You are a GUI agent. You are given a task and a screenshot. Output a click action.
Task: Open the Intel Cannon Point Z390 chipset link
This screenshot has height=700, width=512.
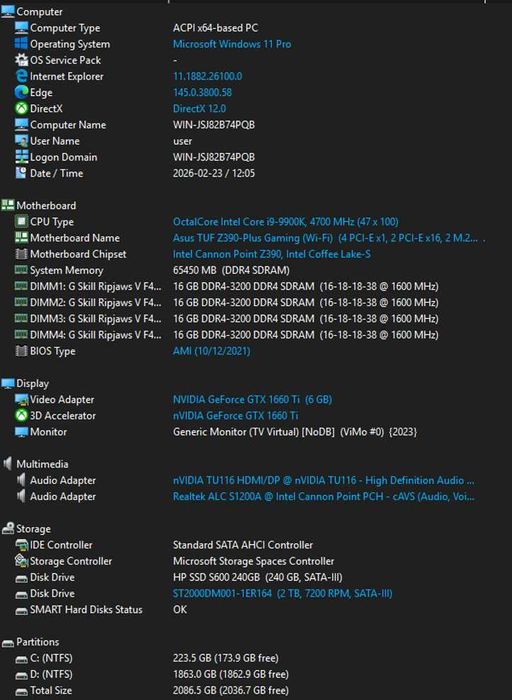click(271, 254)
